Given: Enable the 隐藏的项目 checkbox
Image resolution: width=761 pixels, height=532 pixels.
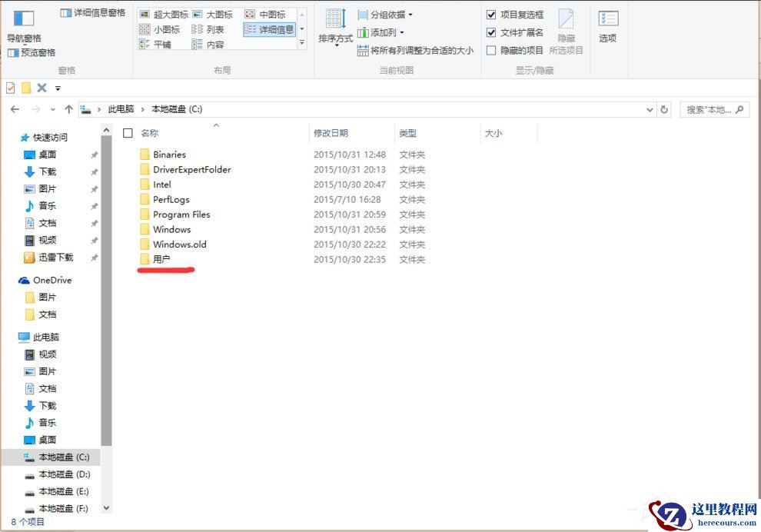Looking at the screenshot, I should pos(491,49).
